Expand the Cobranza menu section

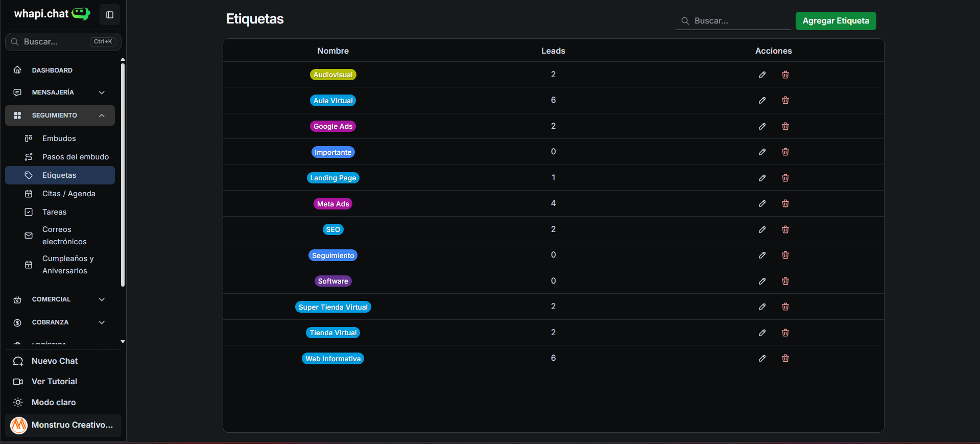[x=60, y=322]
